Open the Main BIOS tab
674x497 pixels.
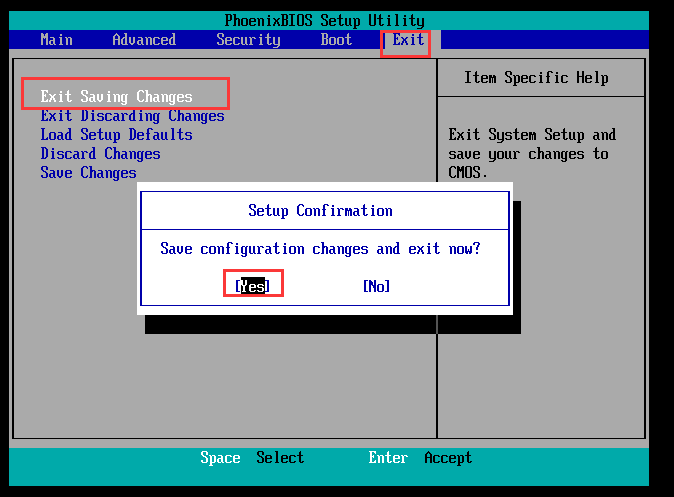click(x=56, y=40)
